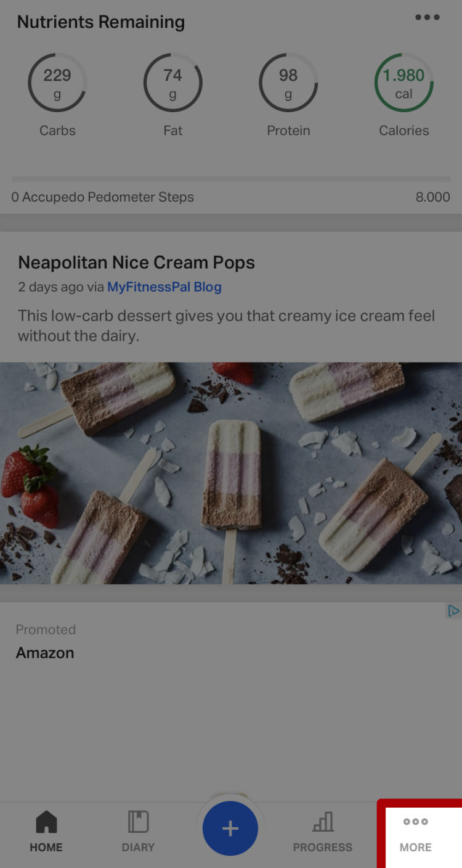Tap the Carbs remaining circle
The height and width of the screenshot is (868, 462).
tap(57, 83)
